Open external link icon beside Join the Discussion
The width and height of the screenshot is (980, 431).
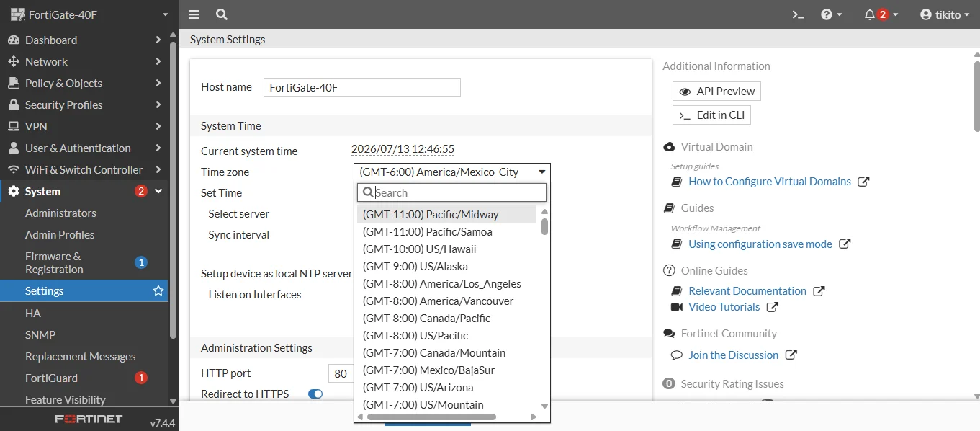[x=791, y=355]
